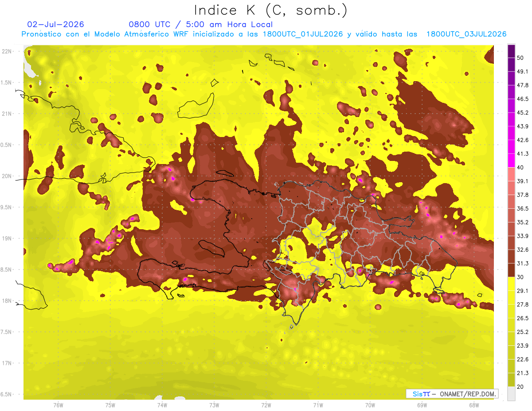Click the date '02-Jul-2026'
This screenshot has height=411, width=532.
(55, 24)
